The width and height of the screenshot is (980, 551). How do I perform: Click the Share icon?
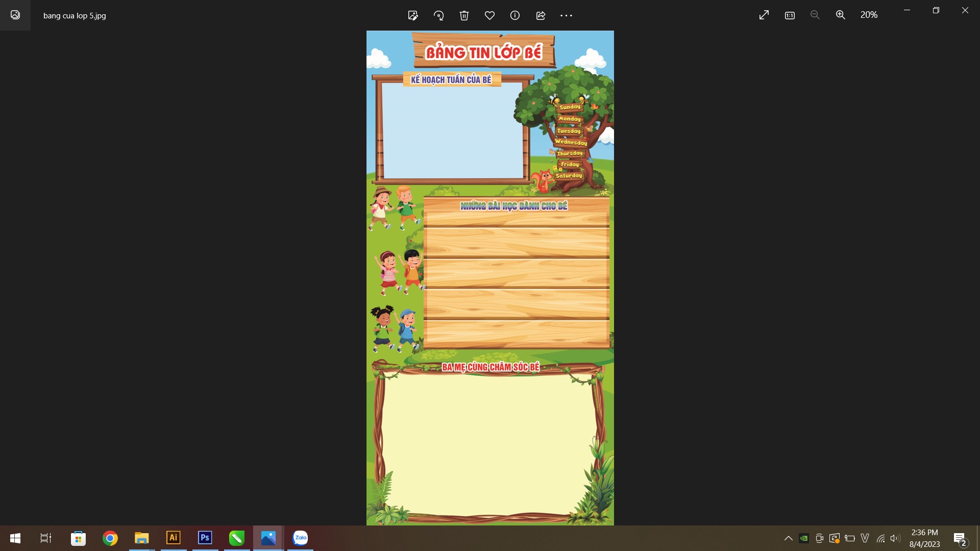point(541,15)
